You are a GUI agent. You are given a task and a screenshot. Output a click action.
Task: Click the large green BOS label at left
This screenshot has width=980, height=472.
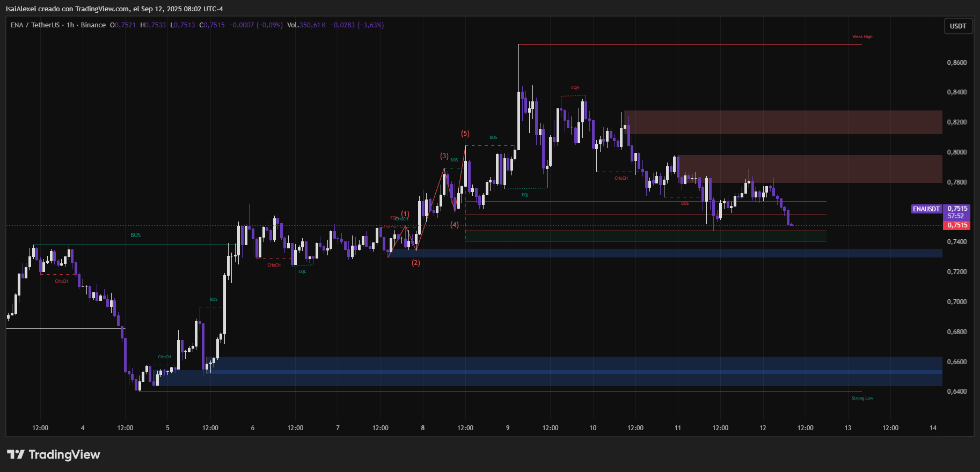coord(135,235)
